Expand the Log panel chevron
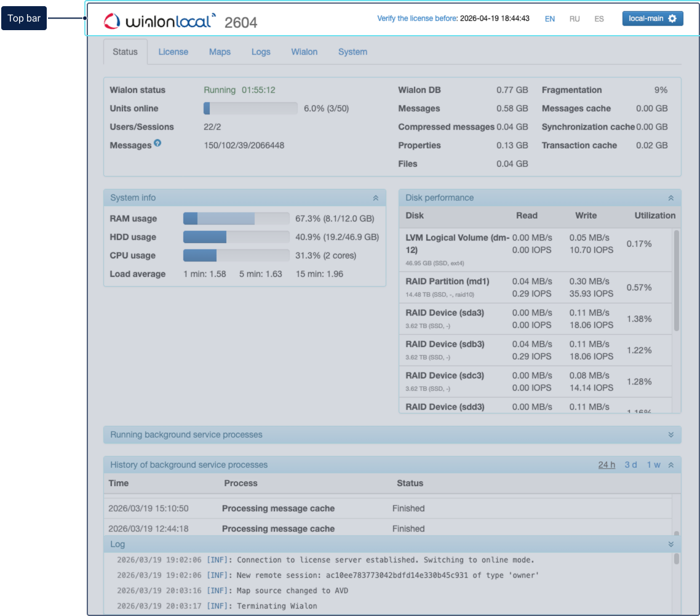Screen dimensions: 700x616 pyautogui.click(x=670, y=545)
